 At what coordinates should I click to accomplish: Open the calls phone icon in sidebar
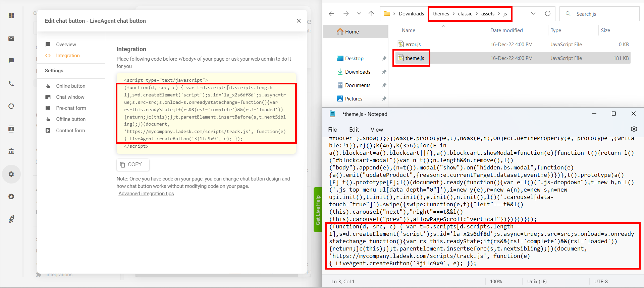(11, 84)
